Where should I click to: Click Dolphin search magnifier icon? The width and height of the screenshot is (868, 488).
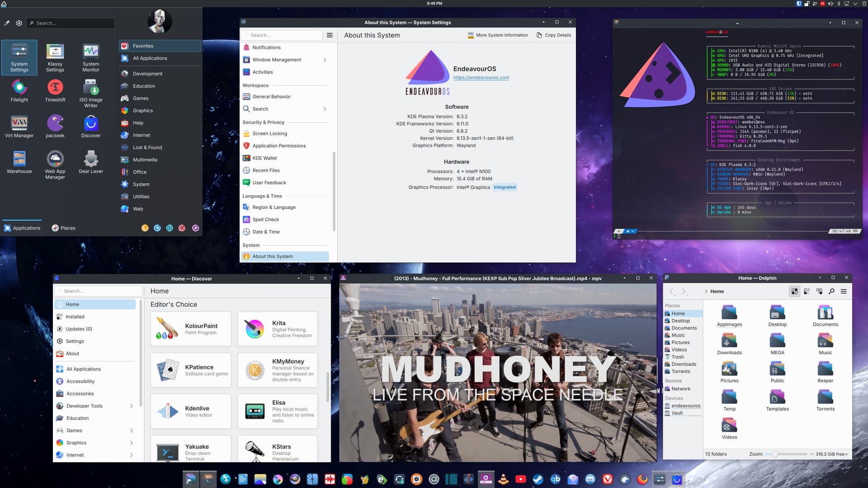[831, 291]
